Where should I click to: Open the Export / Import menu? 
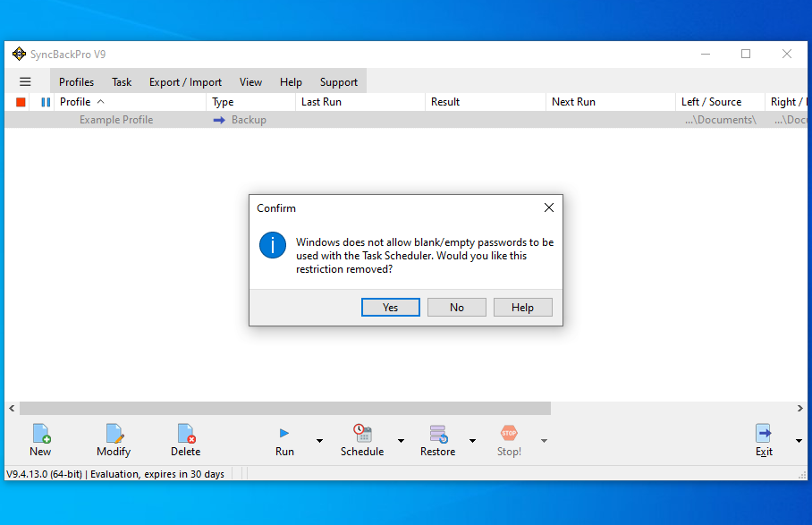point(185,81)
